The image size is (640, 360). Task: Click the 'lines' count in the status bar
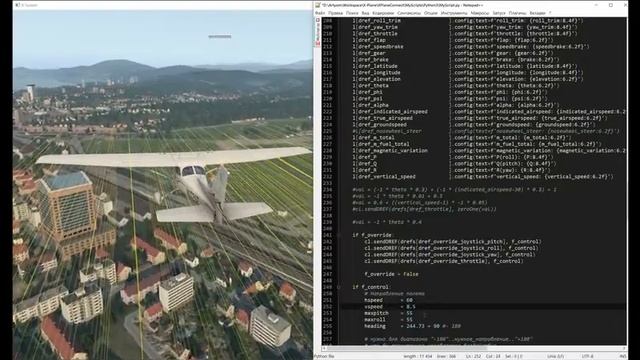[x=446, y=356]
